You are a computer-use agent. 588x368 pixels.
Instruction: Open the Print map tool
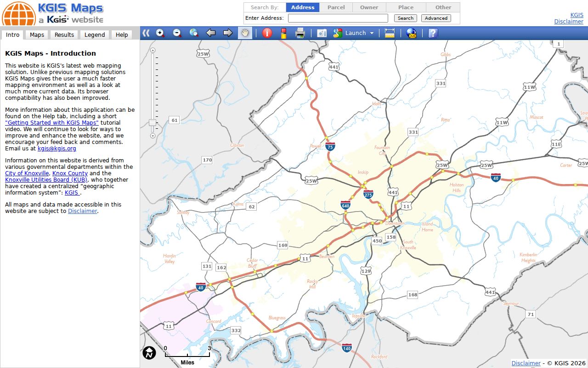(300, 33)
